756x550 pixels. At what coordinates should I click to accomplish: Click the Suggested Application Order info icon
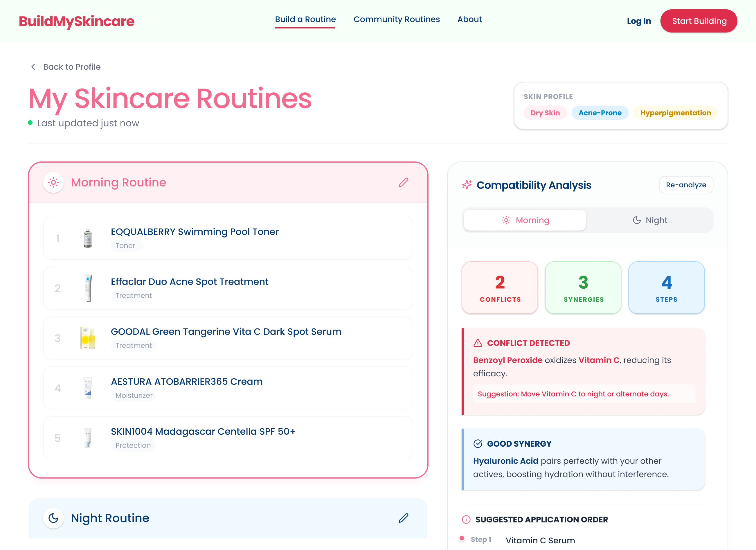pos(466,520)
